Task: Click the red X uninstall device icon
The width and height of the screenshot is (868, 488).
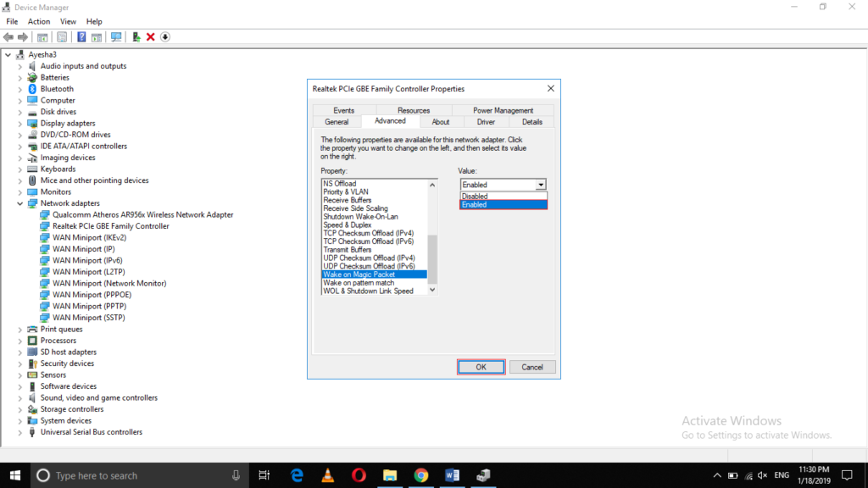Action: click(150, 37)
